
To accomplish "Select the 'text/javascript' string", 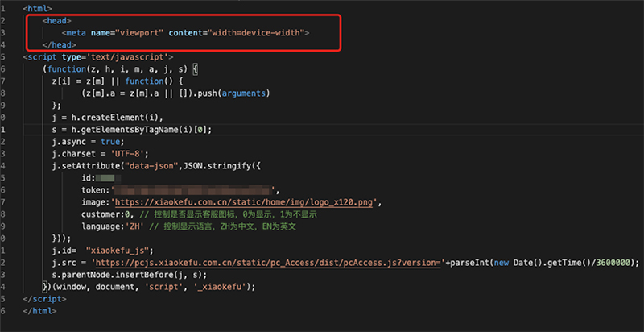I will [x=127, y=56].
